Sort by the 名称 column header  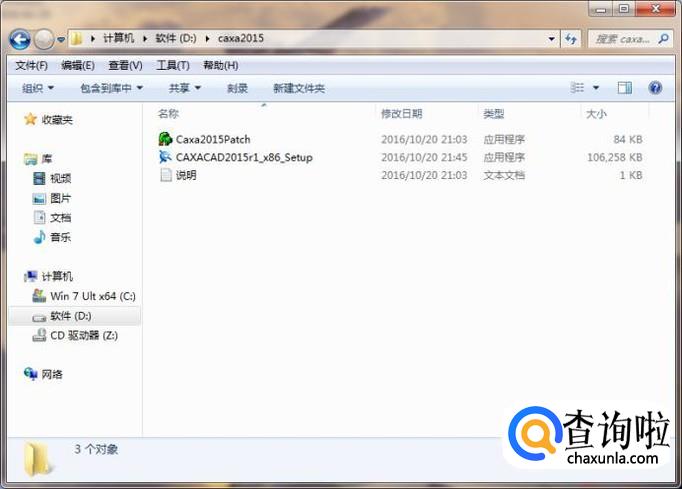pos(169,114)
